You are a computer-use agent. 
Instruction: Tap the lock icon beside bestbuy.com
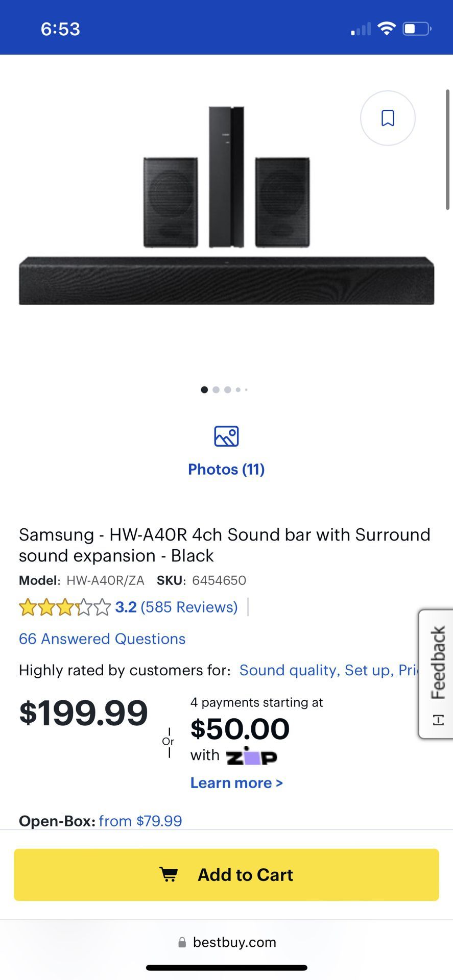(x=182, y=942)
